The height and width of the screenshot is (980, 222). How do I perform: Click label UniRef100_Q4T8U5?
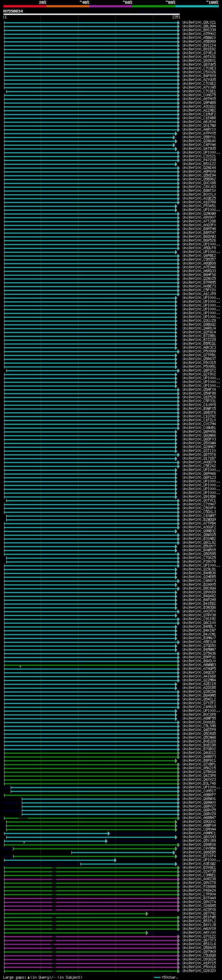[x=199, y=149]
